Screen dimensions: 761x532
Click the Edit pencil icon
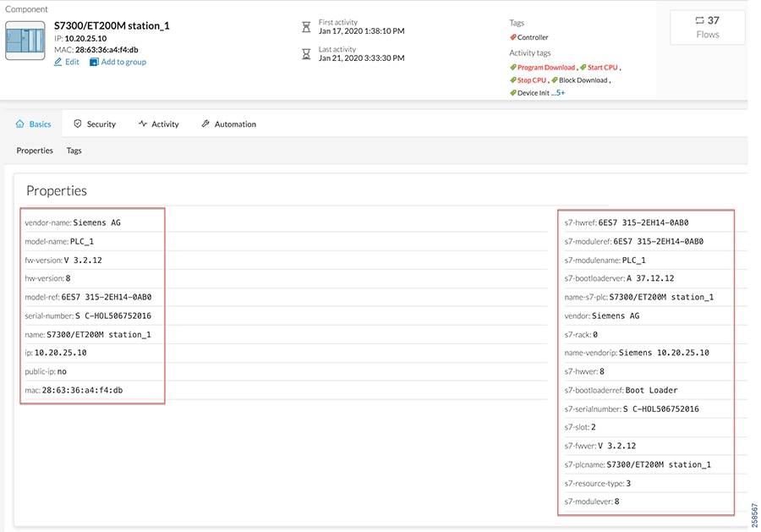(57, 62)
